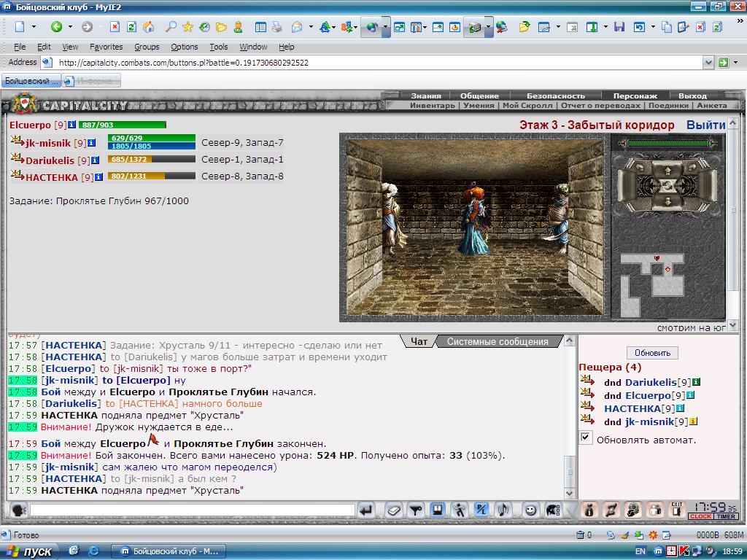Toggle the TIMER mode button
The width and height of the screenshot is (747, 560).
(726, 516)
